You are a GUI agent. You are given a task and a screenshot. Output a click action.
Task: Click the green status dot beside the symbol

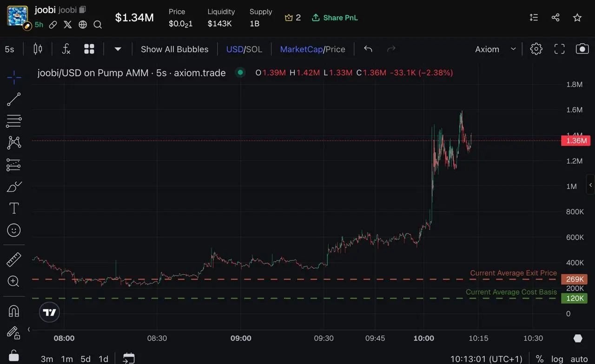pos(240,72)
